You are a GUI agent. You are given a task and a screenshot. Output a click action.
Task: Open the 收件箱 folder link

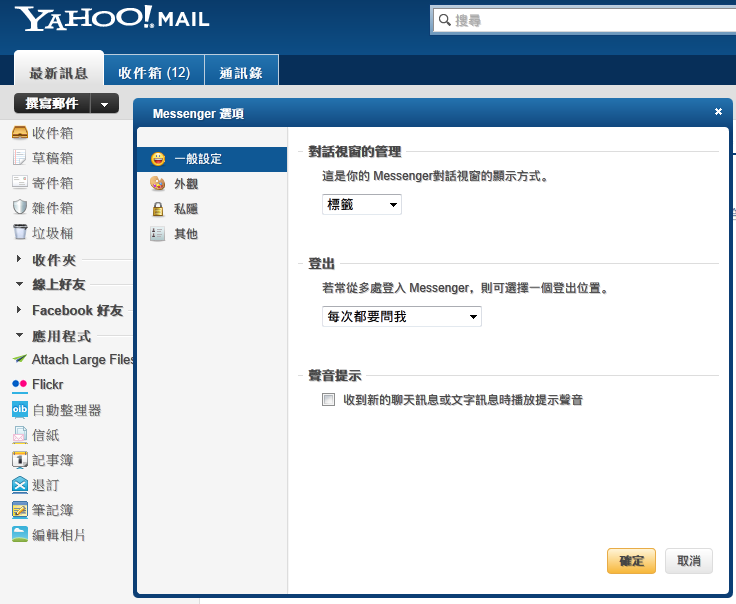(53, 133)
